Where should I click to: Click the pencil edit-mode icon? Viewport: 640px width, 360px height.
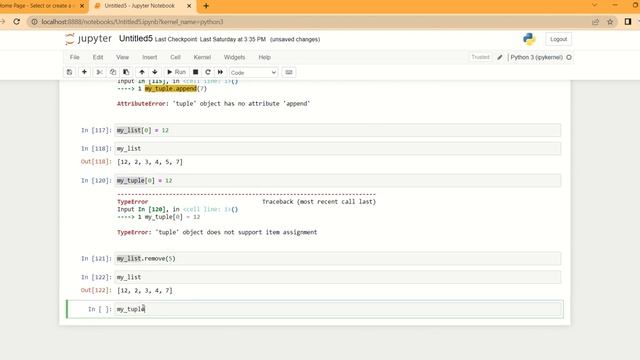[500, 58]
